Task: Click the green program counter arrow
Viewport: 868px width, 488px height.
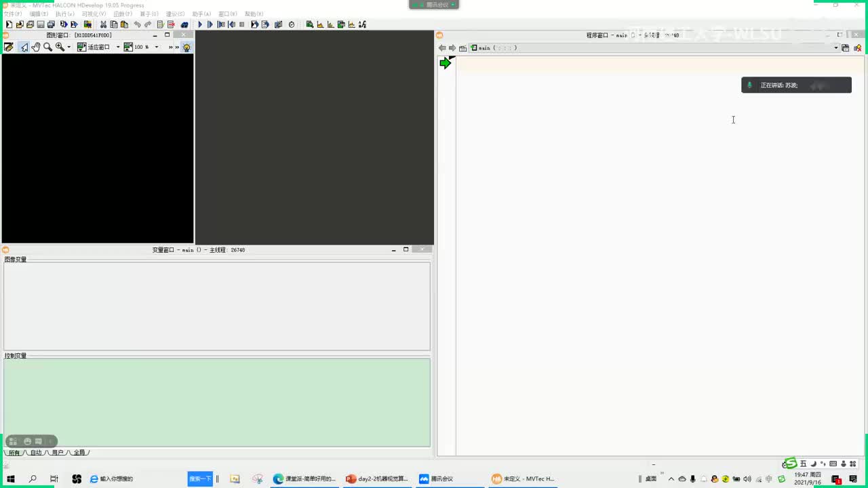Action: pos(446,63)
